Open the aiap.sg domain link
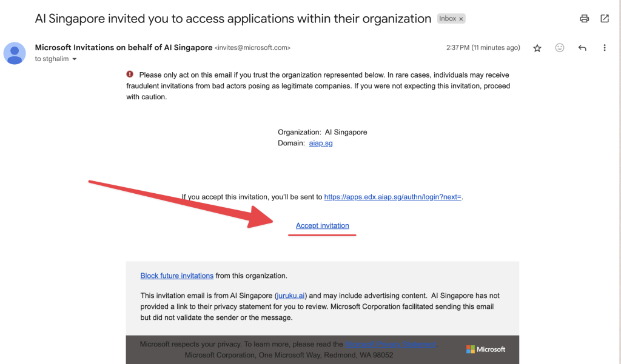621x364 pixels. [321, 143]
